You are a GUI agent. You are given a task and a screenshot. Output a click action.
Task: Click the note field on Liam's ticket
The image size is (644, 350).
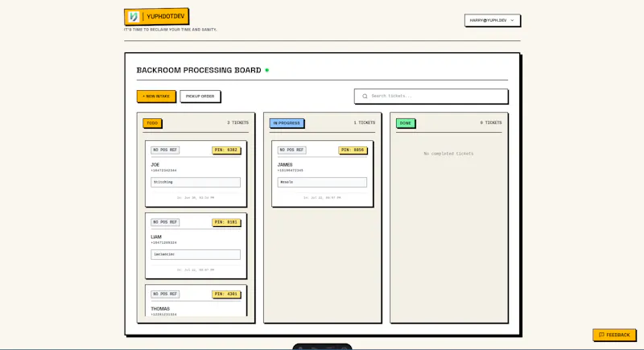[196, 254]
